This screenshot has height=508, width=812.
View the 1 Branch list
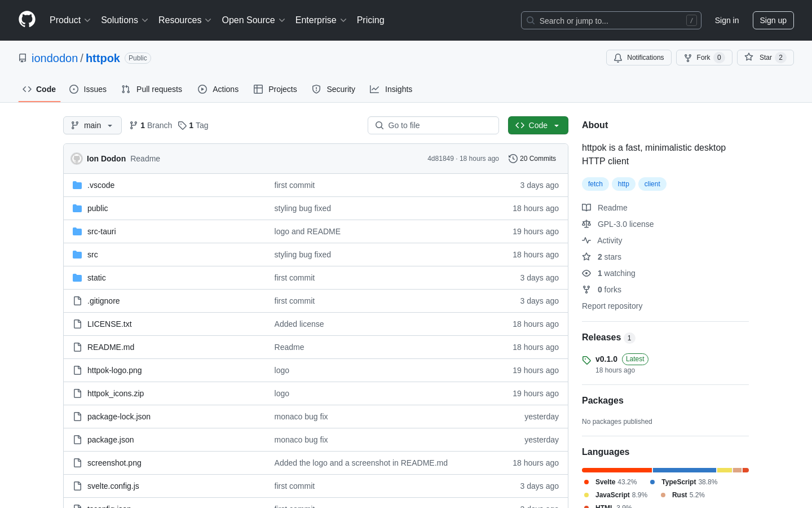(x=151, y=125)
